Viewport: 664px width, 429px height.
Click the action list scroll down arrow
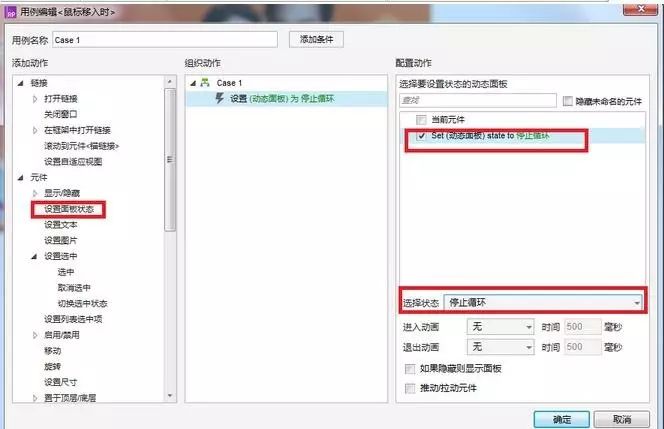[170, 396]
